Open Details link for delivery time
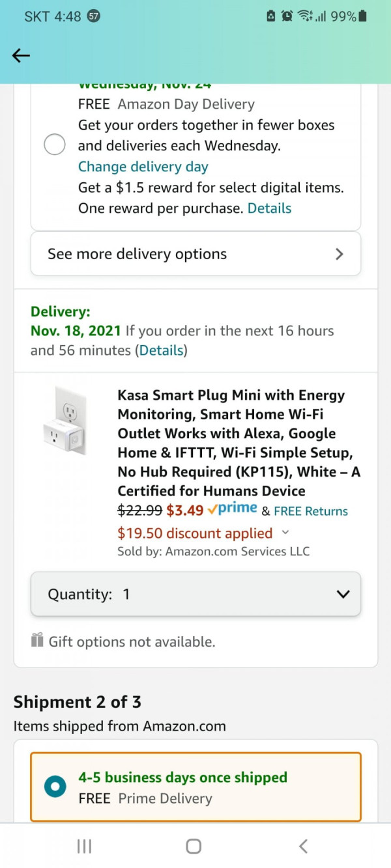This screenshot has height=868, width=391. tap(161, 350)
